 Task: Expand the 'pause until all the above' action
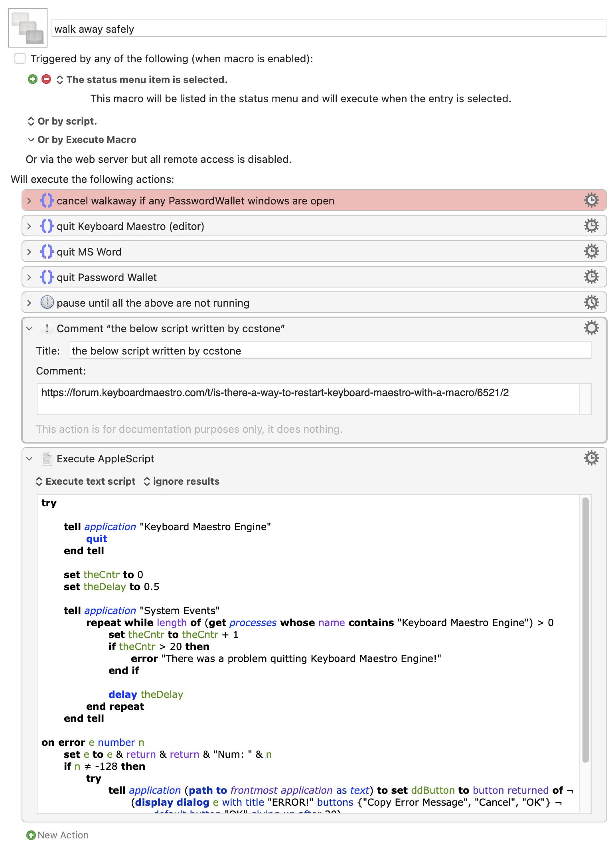click(29, 303)
